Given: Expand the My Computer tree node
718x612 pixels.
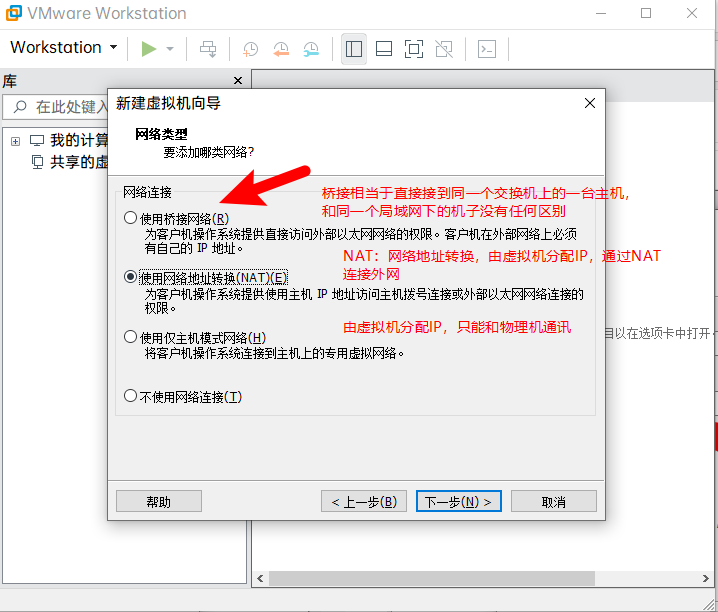Looking at the screenshot, I should (15, 141).
